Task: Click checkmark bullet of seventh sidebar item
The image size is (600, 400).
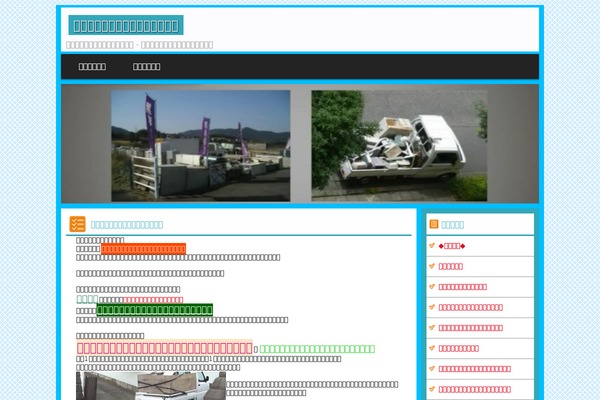Action: (x=431, y=368)
